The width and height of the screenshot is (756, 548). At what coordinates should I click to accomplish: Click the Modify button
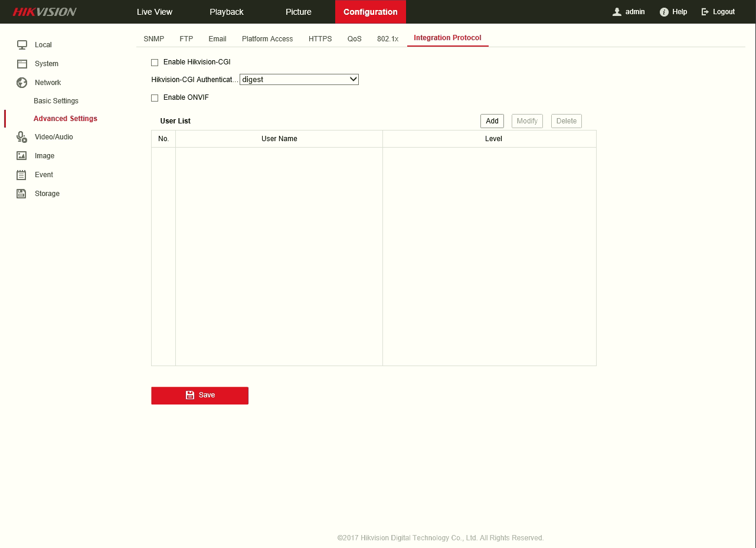527,121
